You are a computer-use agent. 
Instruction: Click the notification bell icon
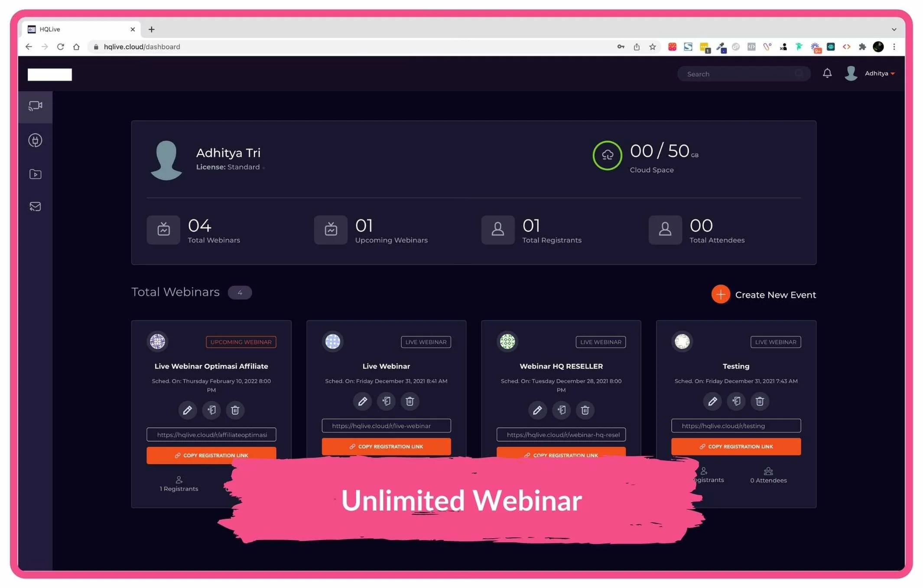click(827, 73)
